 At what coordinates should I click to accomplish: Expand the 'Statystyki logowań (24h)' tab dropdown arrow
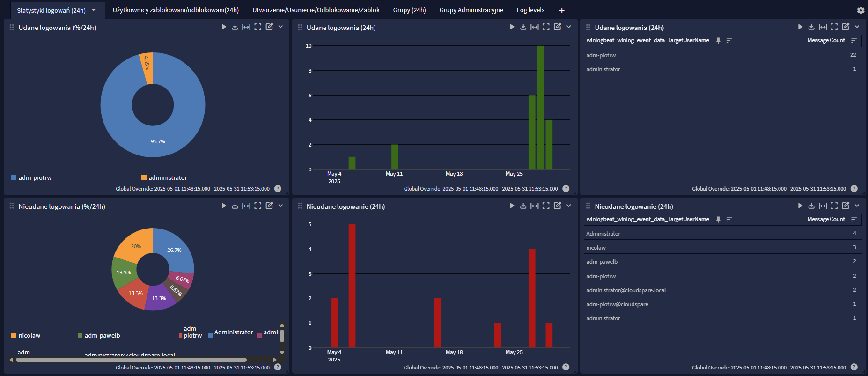(94, 10)
